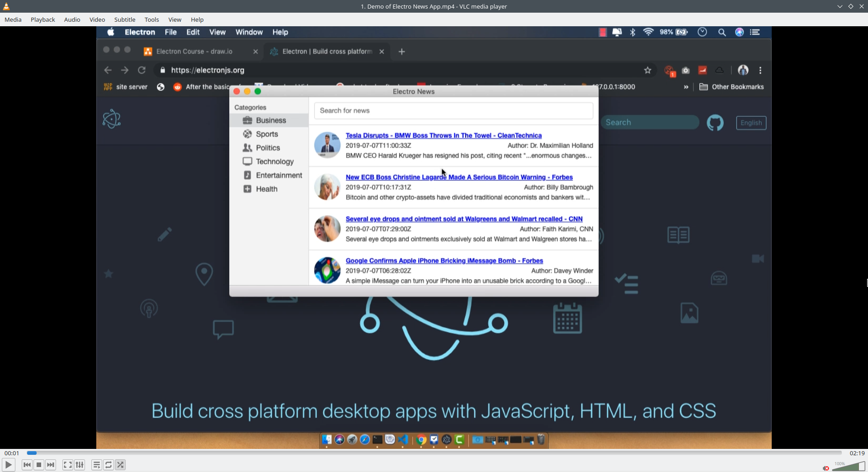Toggle VLC random shuffle playback
Viewport: 868px width, 472px height.
(x=120, y=465)
